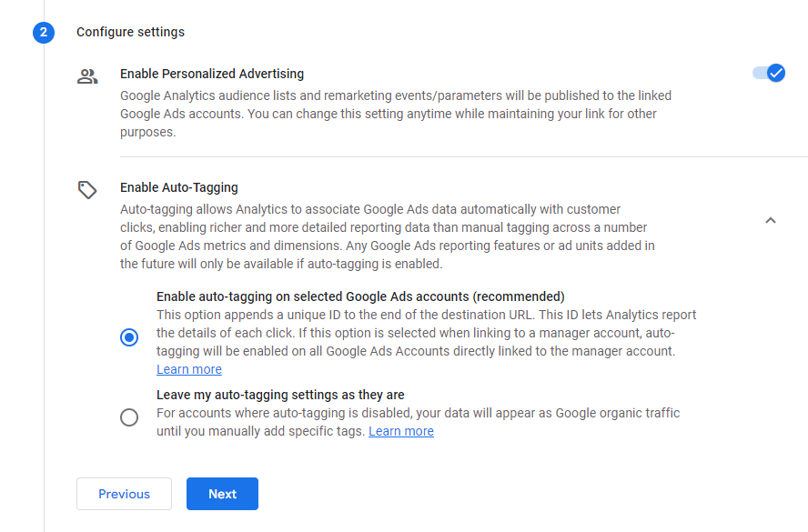Click the people icon beside Personalized Advertising
Screen dimensions: 808x532
click(x=87, y=76)
